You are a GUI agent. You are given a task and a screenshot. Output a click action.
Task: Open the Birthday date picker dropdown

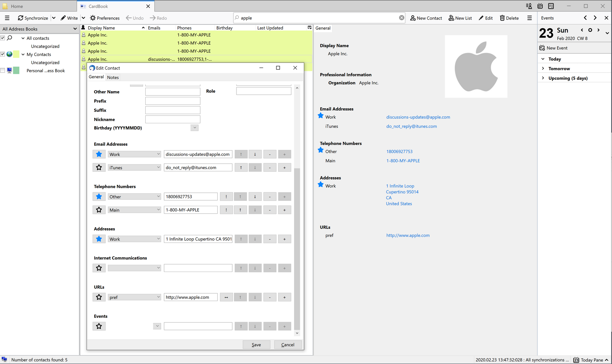[195, 128]
